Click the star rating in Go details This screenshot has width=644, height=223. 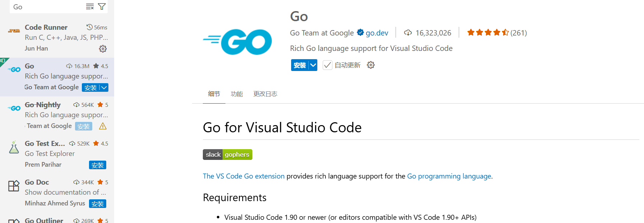pyautogui.click(x=488, y=33)
